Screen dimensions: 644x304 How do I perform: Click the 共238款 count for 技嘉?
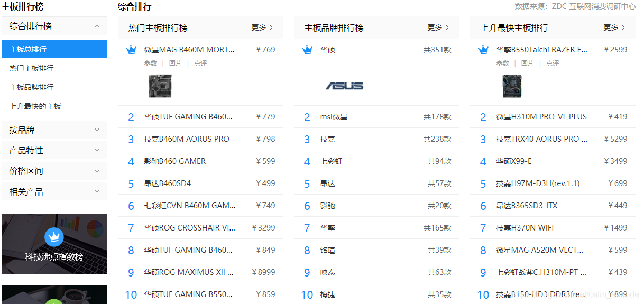pos(437,139)
